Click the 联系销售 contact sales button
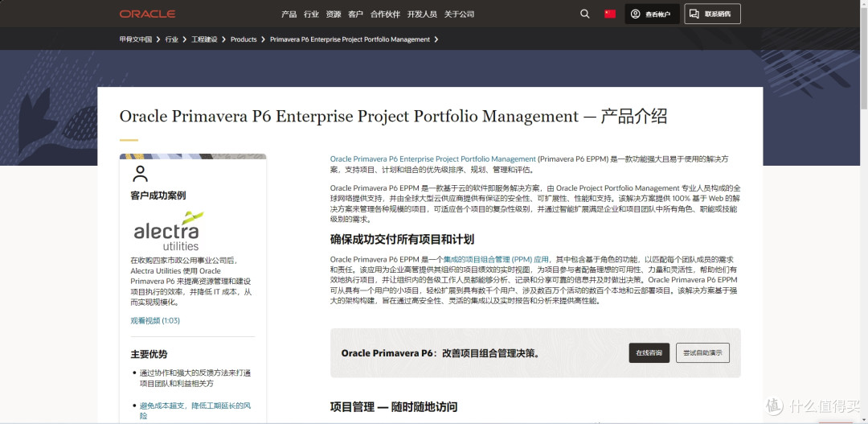The height and width of the screenshot is (424, 868). coord(712,14)
